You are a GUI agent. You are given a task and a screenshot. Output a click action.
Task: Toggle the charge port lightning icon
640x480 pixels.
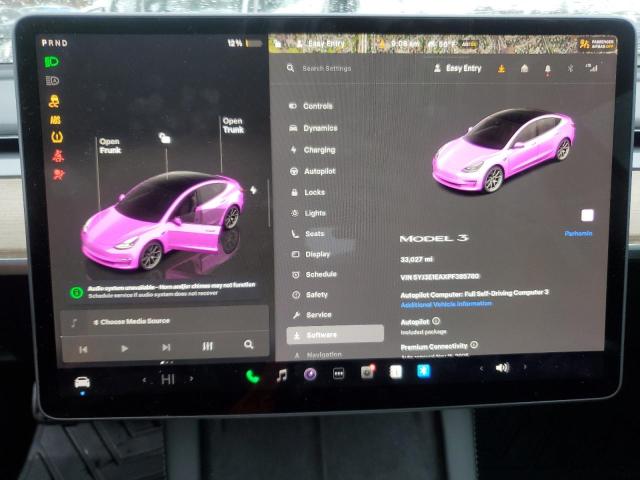coord(253,190)
